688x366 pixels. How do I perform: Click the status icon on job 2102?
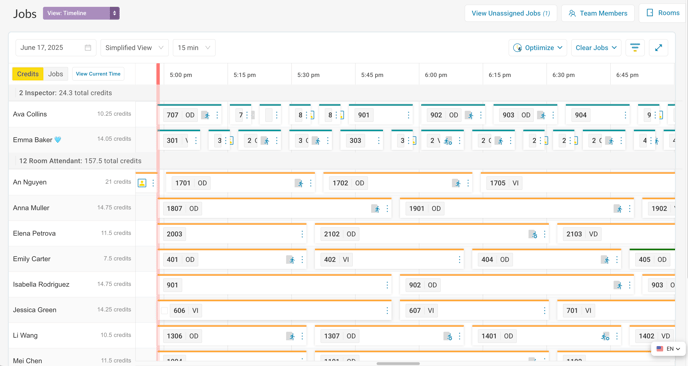point(533,234)
